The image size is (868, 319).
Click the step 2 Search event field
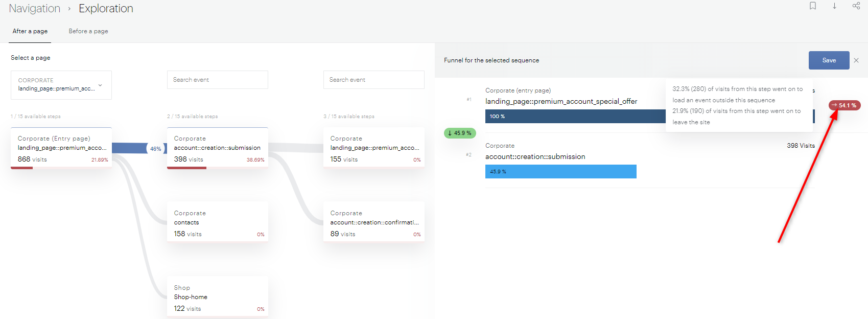217,80
